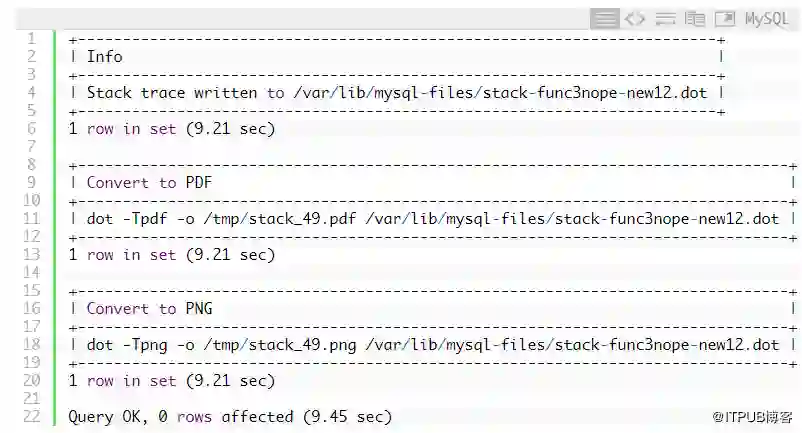Image resolution: width=802 pixels, height=433 pixels.
Task: Click the Query OK result line
Action: (x=230, y=417)
